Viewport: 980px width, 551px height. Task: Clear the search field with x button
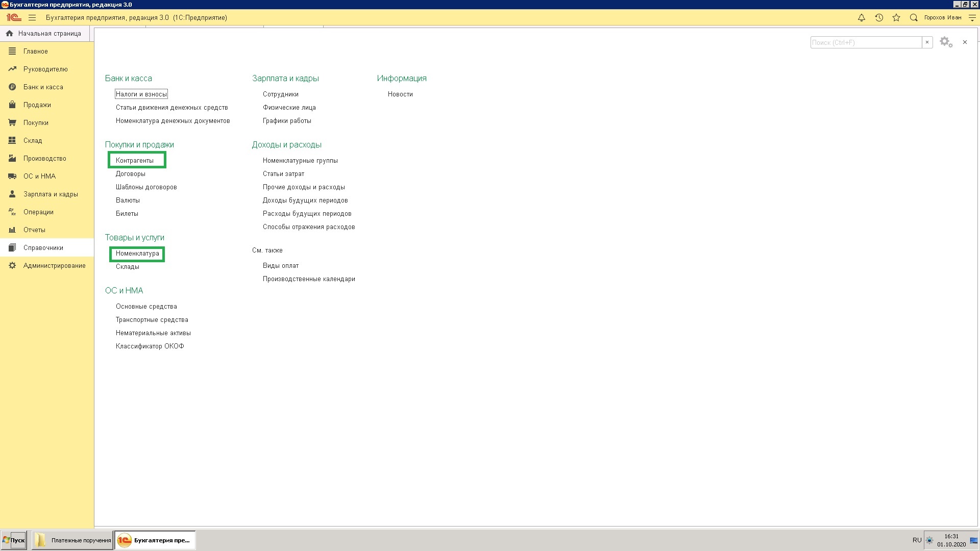927,43
